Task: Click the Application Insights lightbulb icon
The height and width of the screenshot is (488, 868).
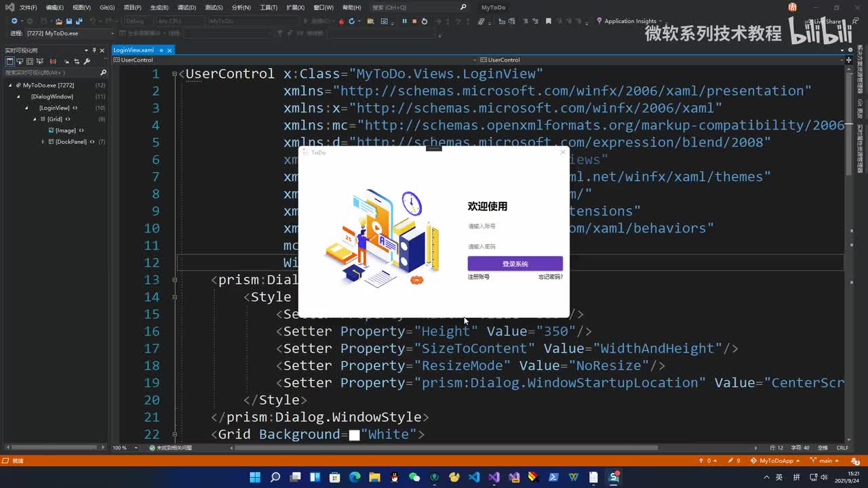Action: [x=599, y=21]
